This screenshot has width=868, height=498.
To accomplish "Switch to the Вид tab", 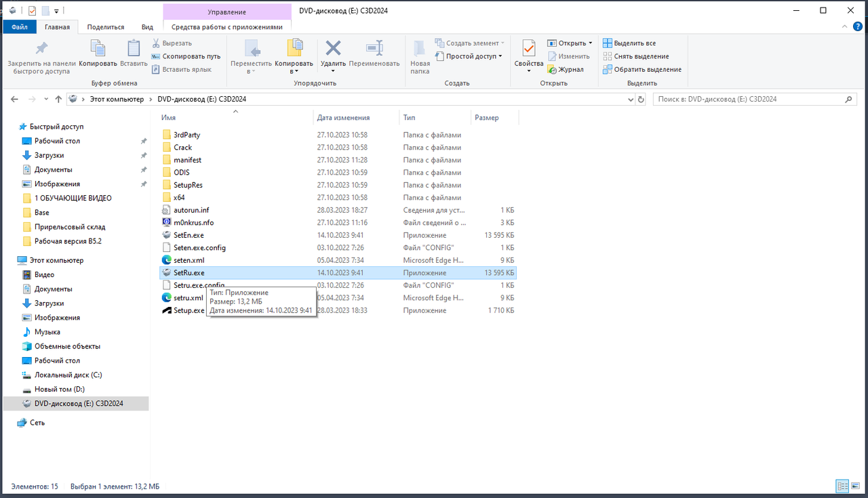I will coord(147,26).
